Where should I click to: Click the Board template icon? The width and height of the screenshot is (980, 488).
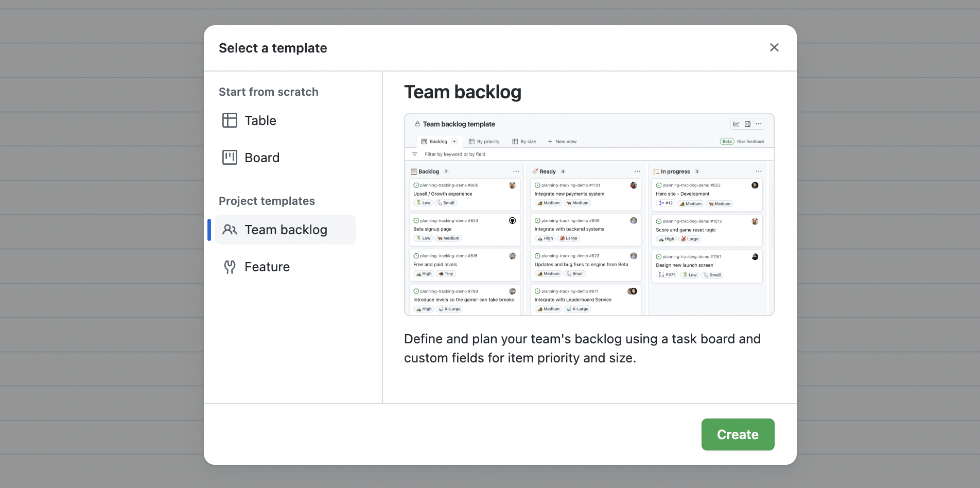click(x=230, y=158)
